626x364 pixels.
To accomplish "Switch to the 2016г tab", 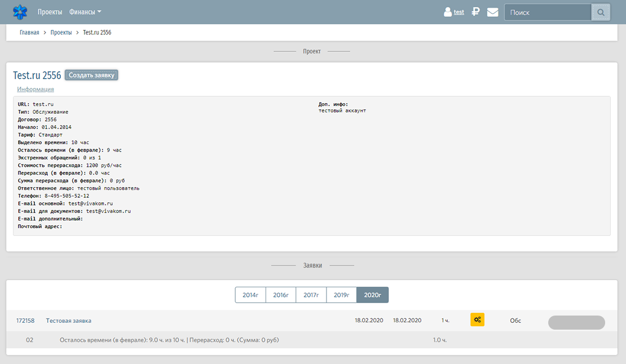I will click(281, 295).
